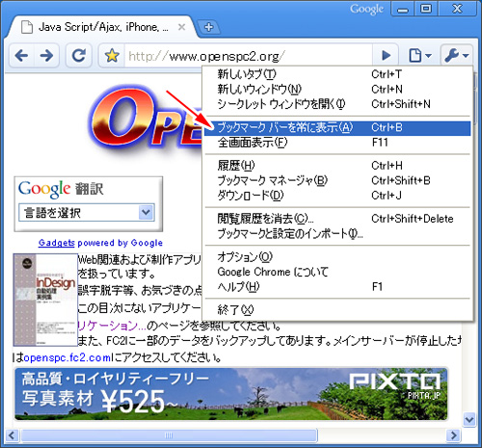Open the 言語を選択 language dropdown
This screenshot has width=482, height=448.
tap(87, 212)
